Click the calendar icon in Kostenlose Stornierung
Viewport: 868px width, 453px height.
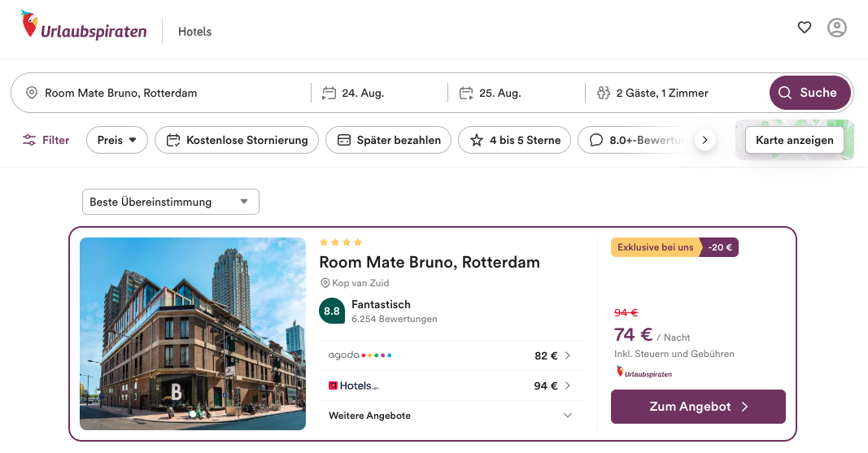click(x=173, y=141)
